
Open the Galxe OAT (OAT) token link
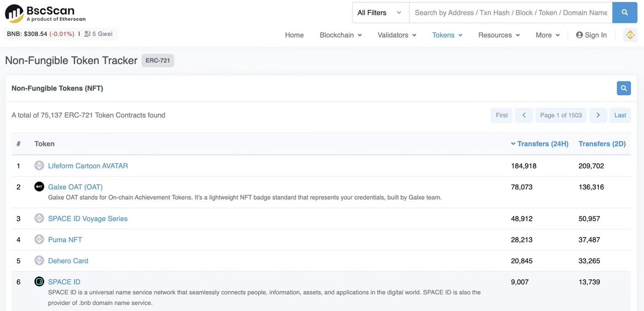click(x=75, y=187)
